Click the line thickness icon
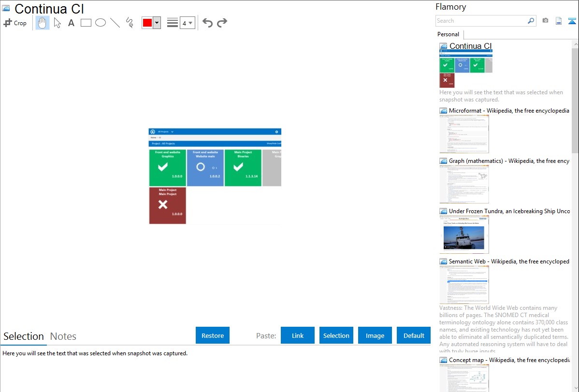The image size is (579, 392). 173,23
